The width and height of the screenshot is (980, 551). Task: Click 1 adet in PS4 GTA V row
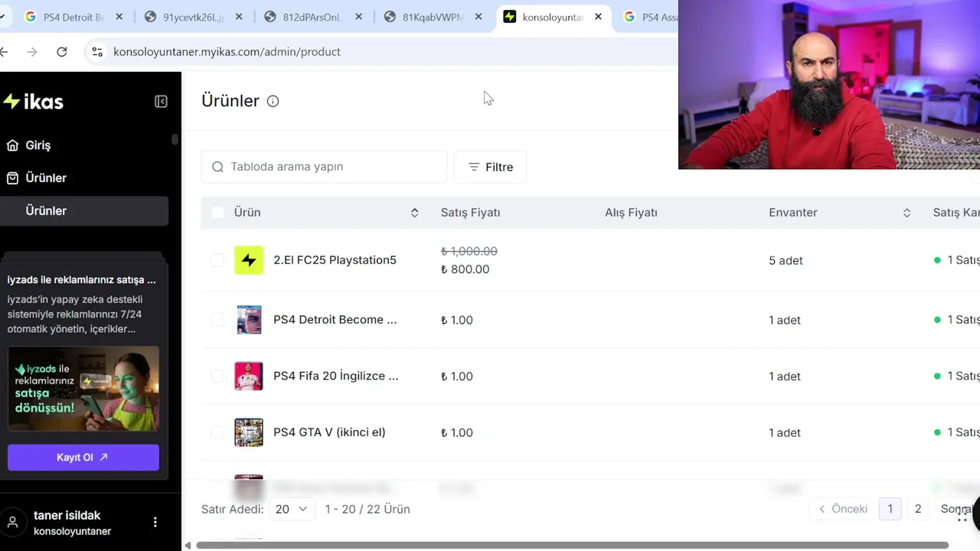[785, 432]
